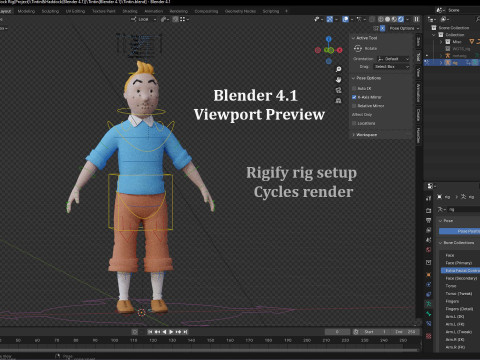Click the timeline Start frame field
This screenshot has height=360, width=480.
pos(375,332)
